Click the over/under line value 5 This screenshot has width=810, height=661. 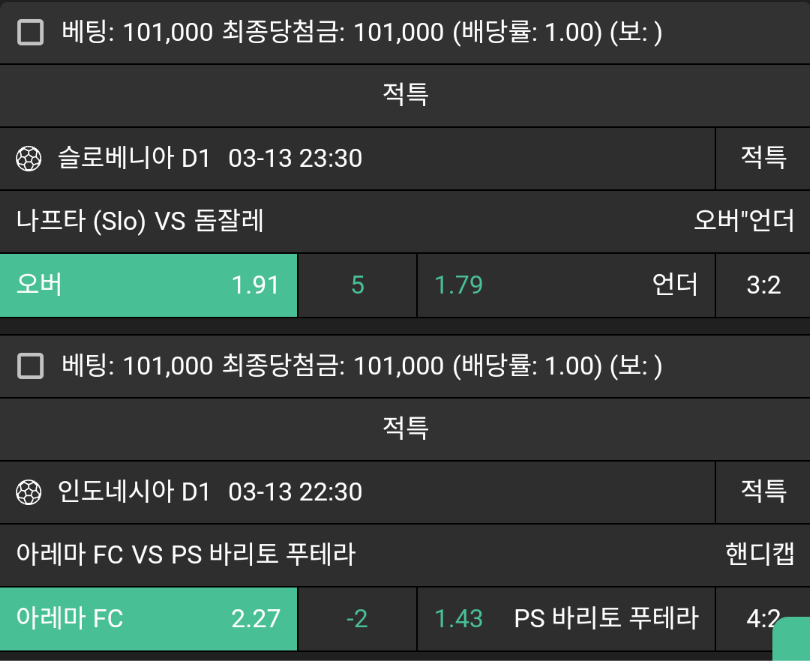click(357, 285)
